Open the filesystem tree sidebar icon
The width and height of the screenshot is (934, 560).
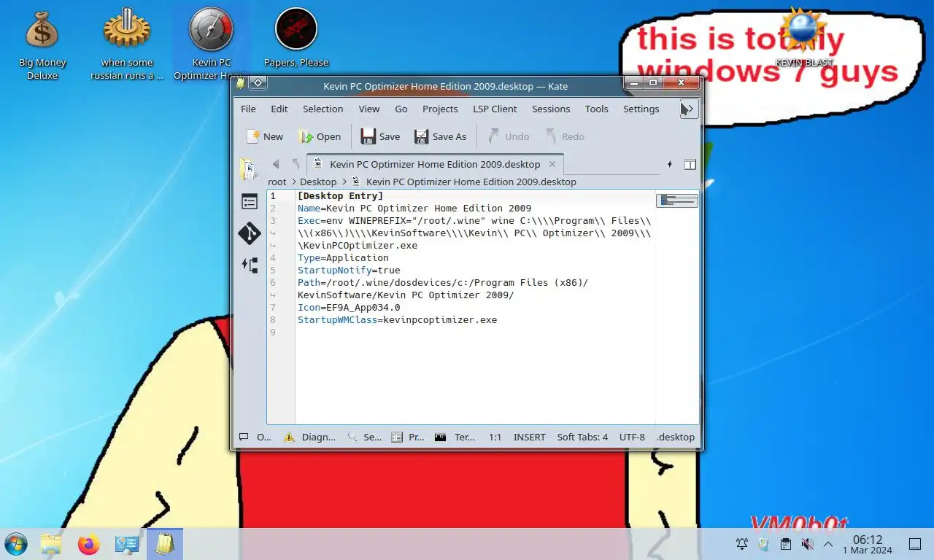tap(249, 265)
